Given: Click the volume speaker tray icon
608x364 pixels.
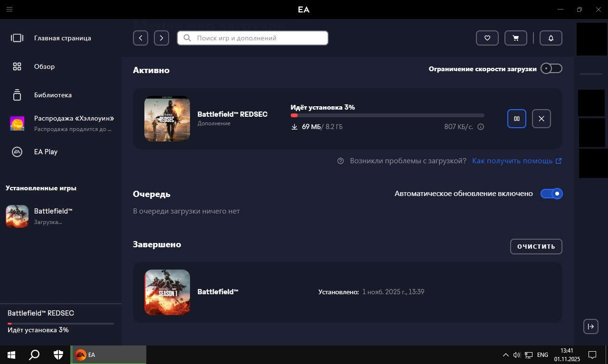Looking at the screenshot, I should pyautogui.click(x=517, y=355).
